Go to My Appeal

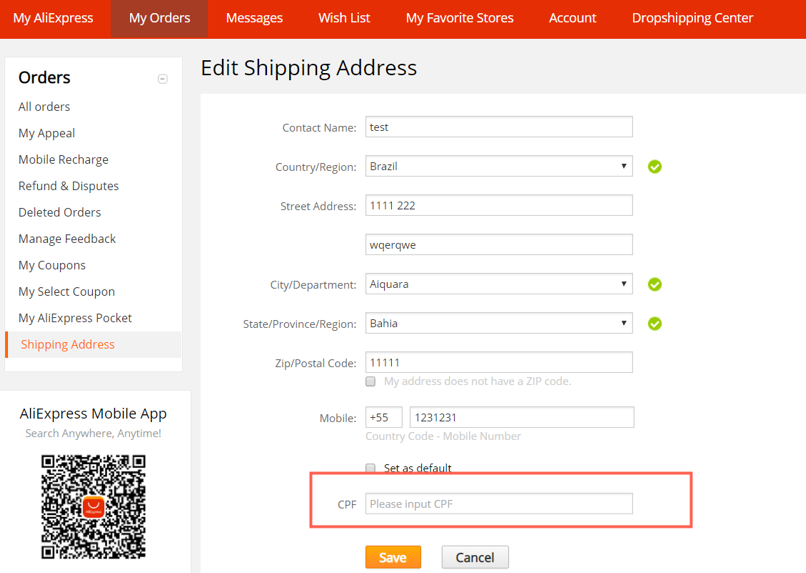tap(46, 134)
